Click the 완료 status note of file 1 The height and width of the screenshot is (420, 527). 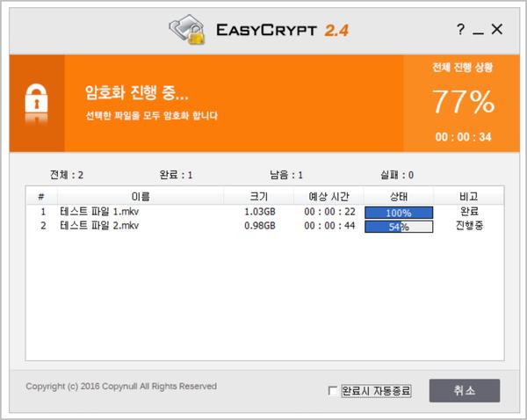point(469,212)
